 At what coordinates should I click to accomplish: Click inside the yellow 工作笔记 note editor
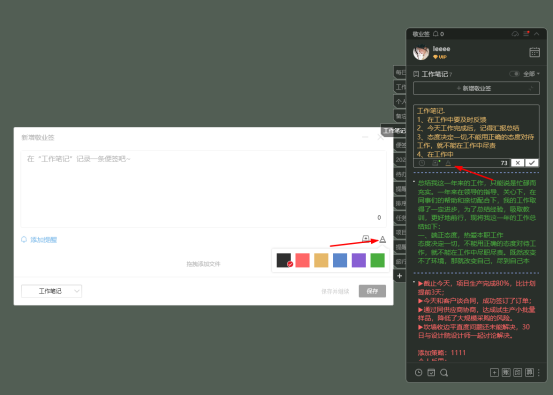click(x=476, y=132)
